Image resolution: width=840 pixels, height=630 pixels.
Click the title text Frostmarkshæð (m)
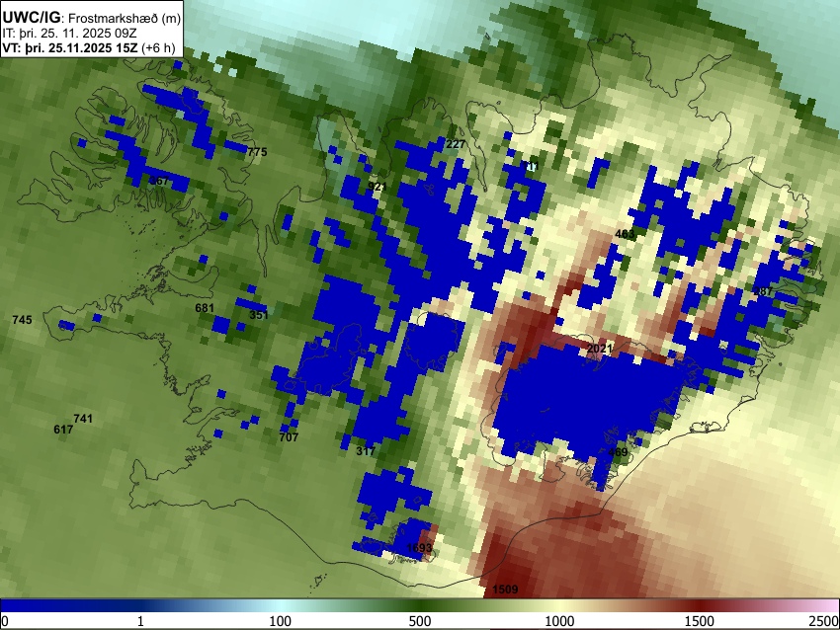pyautogui.click(x=125, y=18)
